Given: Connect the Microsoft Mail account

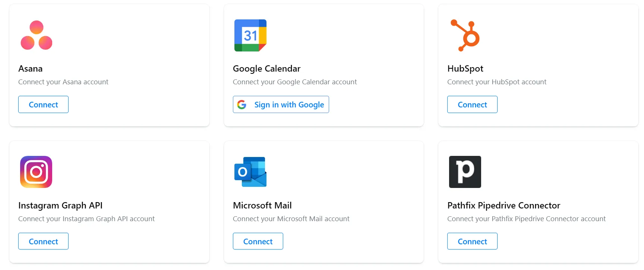Looking at the screenshot, I should point(258,241).
